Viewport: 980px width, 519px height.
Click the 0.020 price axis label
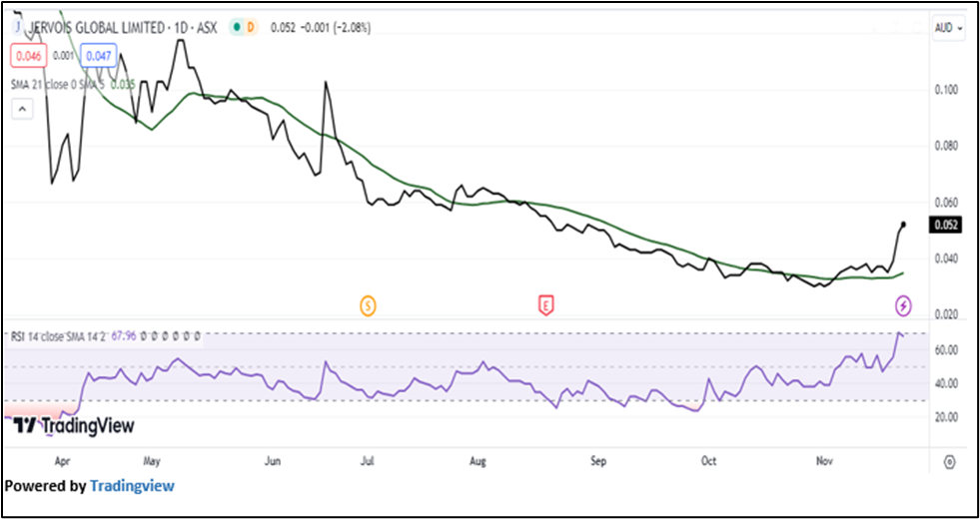[944, 315]
